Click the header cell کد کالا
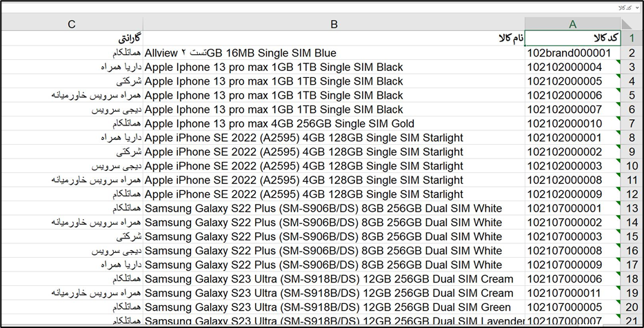644x328 pixels. (573, 38)
